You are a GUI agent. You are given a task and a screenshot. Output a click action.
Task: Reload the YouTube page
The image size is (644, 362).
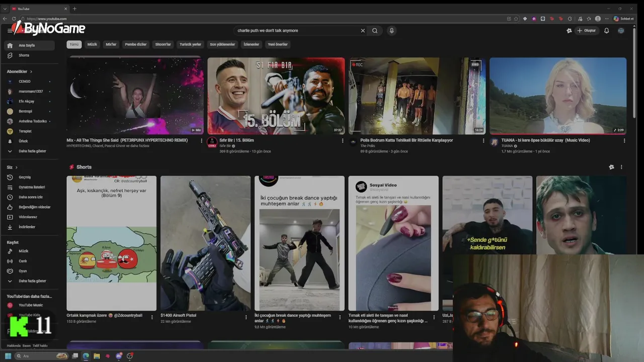pyautogui.click(x=14, y=19)
